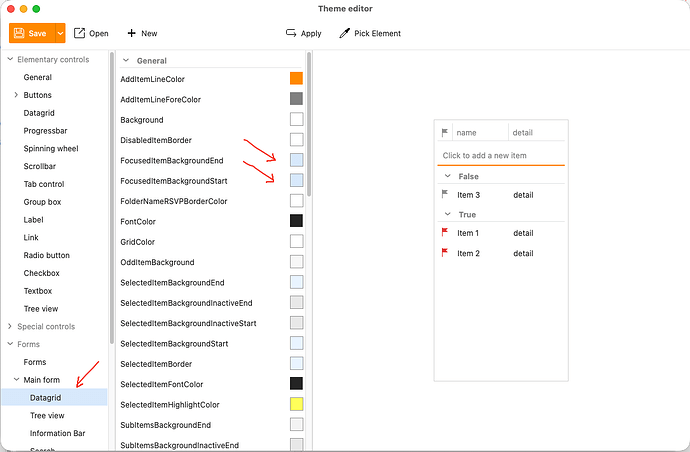Image resolution: width=690 pixels, height=452 pixels.
Task: Toggle the red flag on Item 1
Action: click(x=444, y=232)
